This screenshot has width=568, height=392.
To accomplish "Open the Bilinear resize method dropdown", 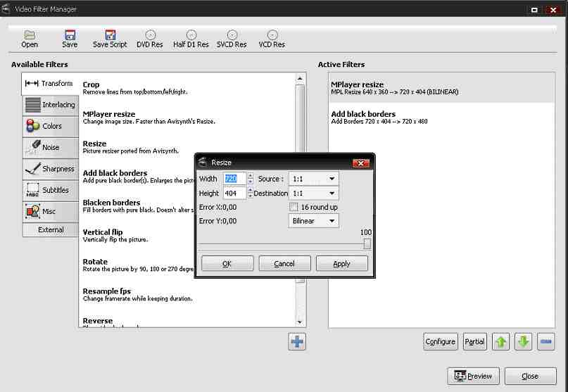I will (x=314, y=221).
